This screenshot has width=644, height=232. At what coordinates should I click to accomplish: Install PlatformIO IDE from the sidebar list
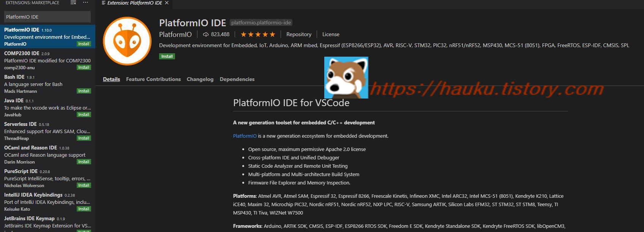click(x=84, y=44)
